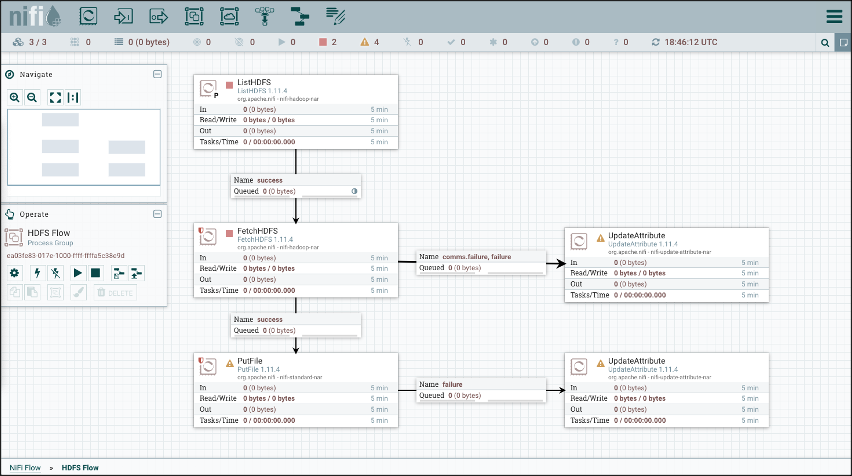The width and height of the screenshot is (852, 476).
Task: Select the lower UpdateAttribute processor
Action: pos(667,390)
